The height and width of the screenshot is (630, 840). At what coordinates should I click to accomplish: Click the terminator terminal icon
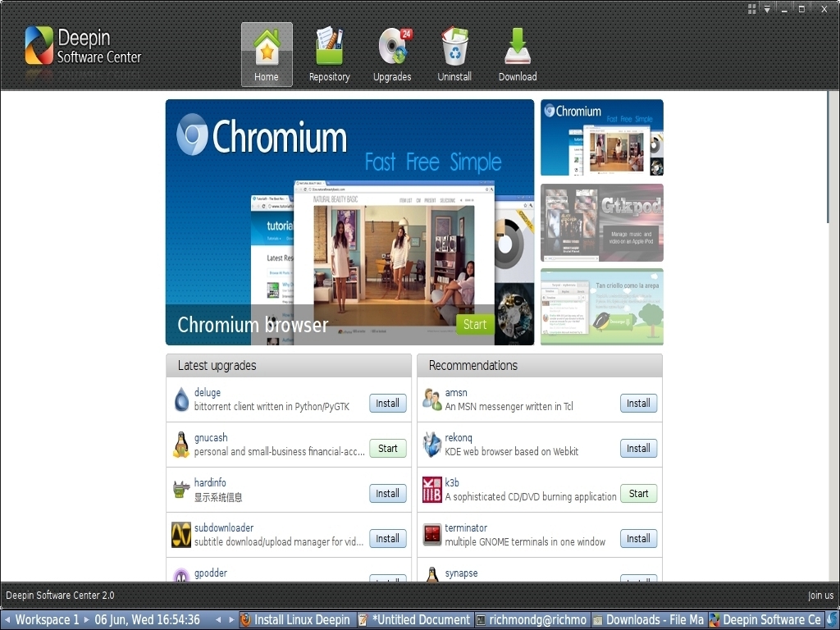[x=431, y=535]
